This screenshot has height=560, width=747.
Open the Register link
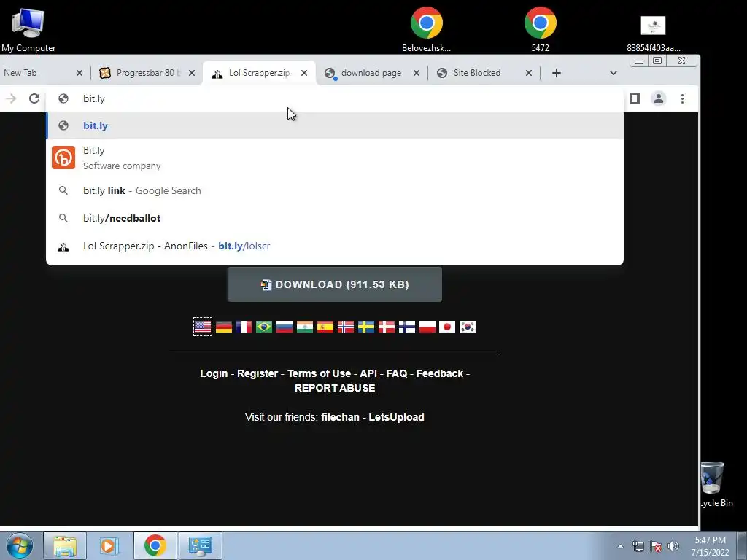pyautogui.click(x=258, y=374)
